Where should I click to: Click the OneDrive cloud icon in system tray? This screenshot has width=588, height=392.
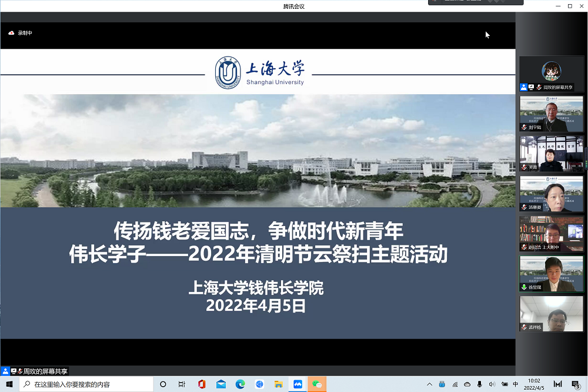coord(467,384)
